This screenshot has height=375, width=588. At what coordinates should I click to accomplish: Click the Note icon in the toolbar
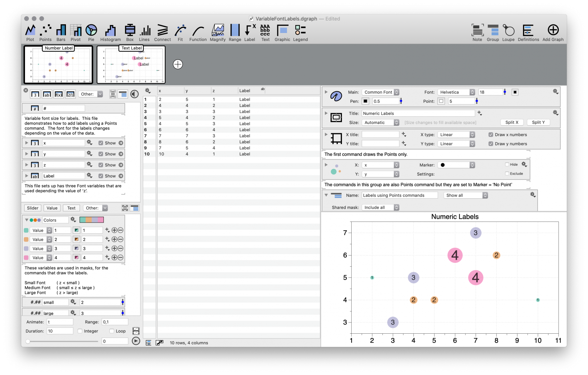[x=477, y=32]
